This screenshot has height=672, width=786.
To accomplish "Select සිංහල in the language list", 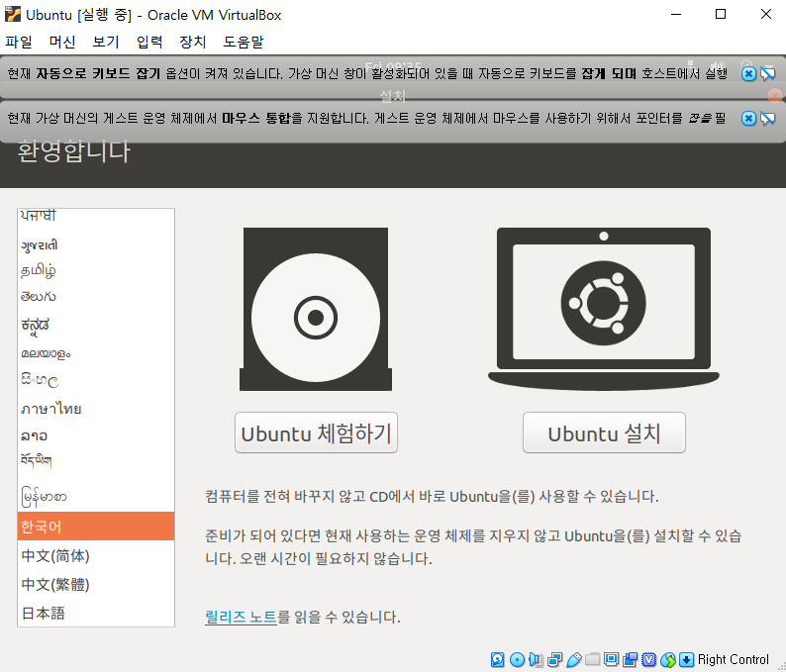I will tap(96, 381).
